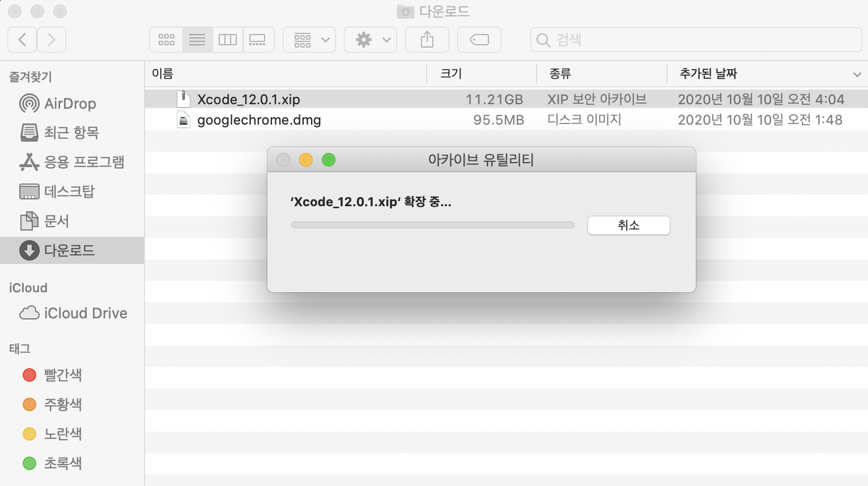Click the googlechrome disk image icon

tap(184, 120)
